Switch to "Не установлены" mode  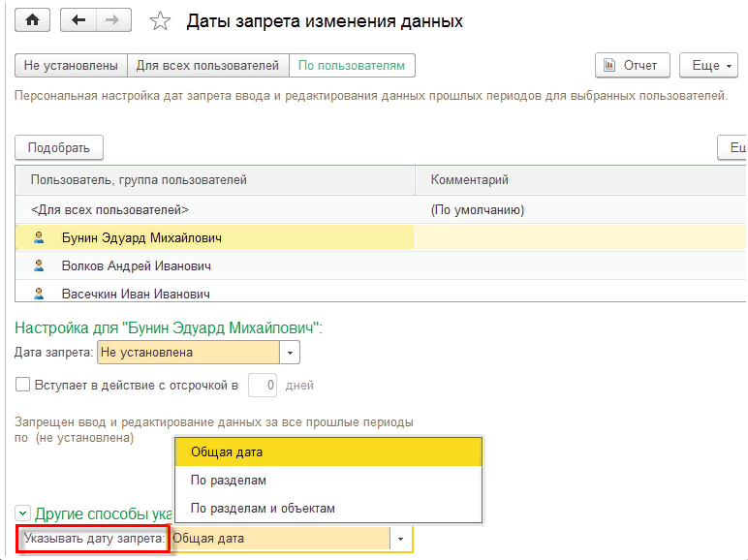tap(71, 66)
